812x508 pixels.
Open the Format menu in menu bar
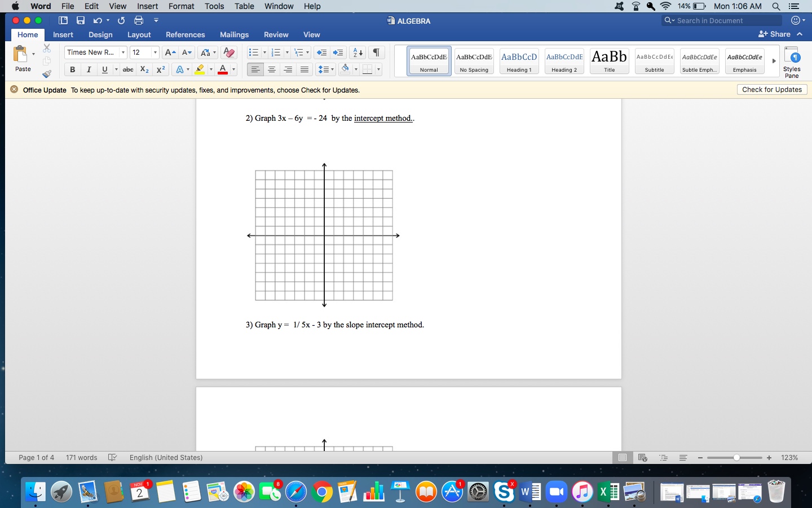pyautogui.click(x=181, y=6)
